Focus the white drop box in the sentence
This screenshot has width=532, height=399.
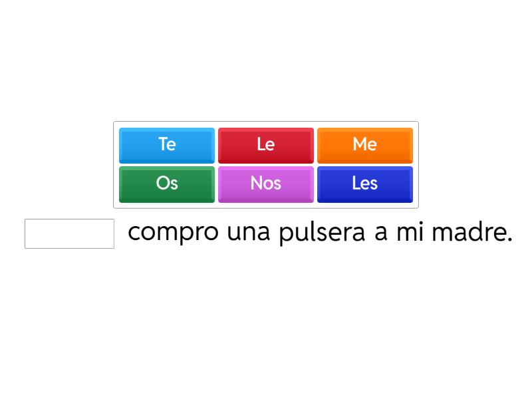point(69,234)
